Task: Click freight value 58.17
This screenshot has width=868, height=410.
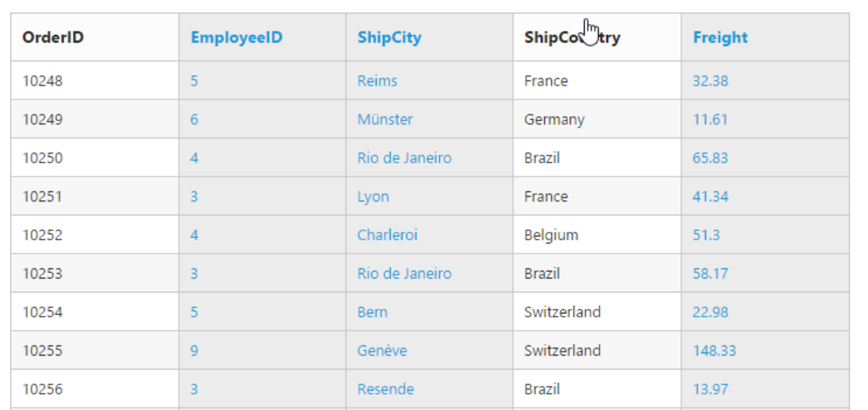Action: click(710, 274)
